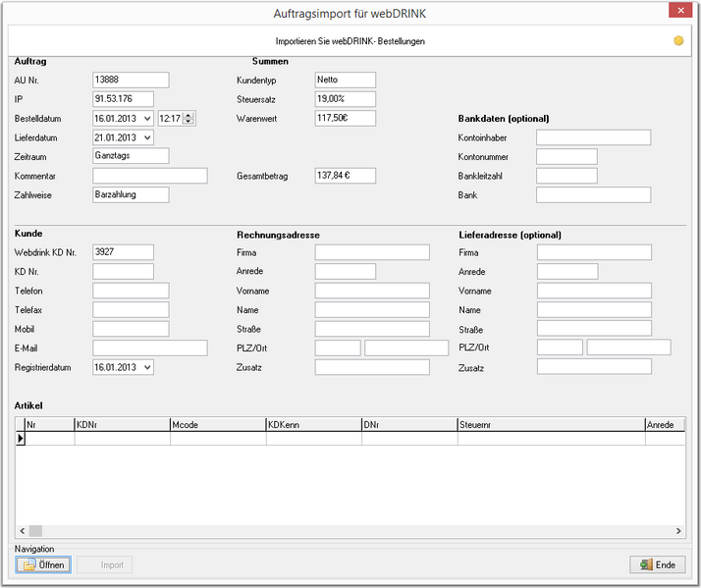This screenshot has width=701, height=588.
Task: Click the KDNr column header
Action: click(x=122, y=425)
